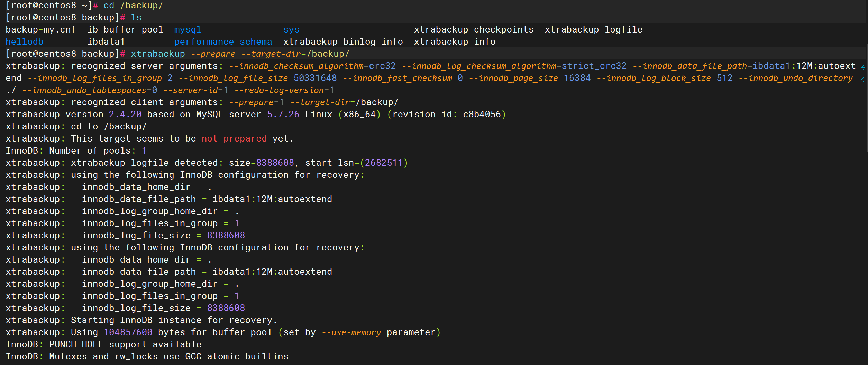
Task: Click the '--use-memory' parameter text
Action: tap(351, 332)
